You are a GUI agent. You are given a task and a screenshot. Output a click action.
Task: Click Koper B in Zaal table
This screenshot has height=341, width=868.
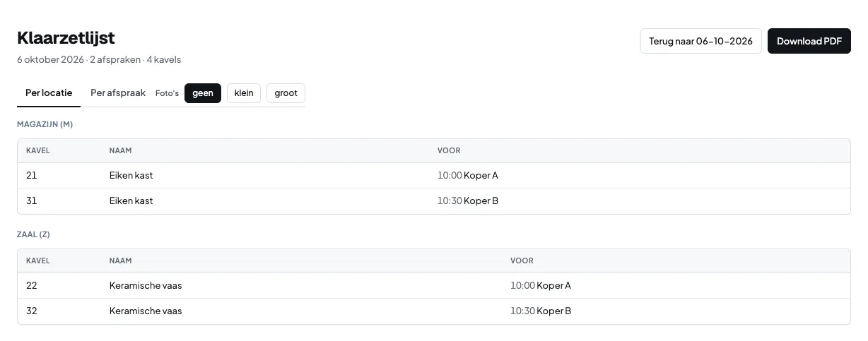[554, 311]
